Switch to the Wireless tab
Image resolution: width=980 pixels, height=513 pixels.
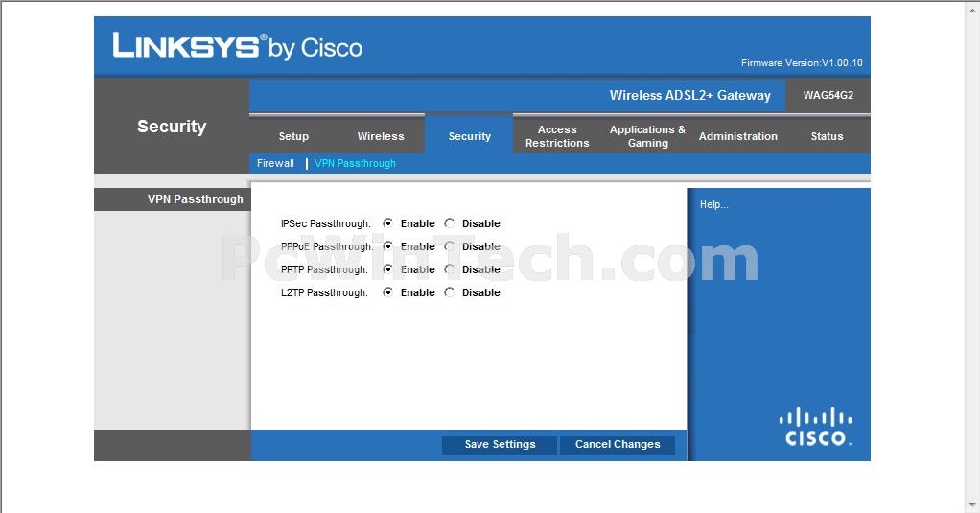(x=381, y=136)
